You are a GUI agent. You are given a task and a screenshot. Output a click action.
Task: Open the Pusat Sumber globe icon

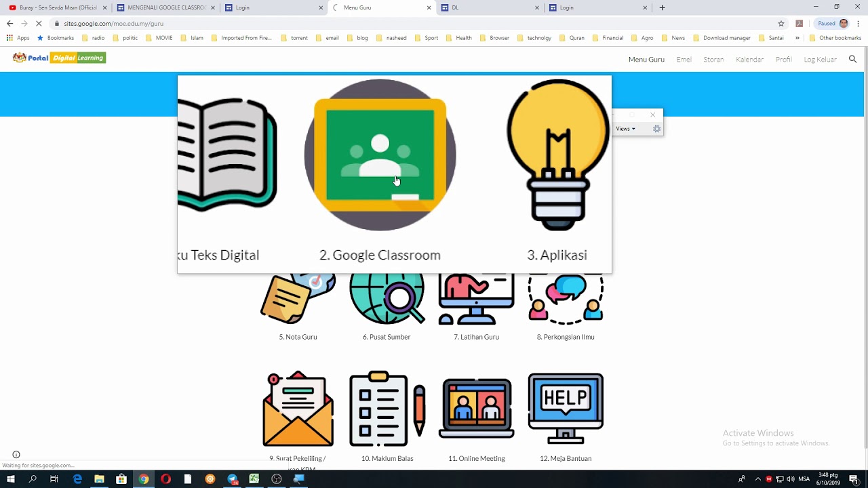click(x=387, y=299)
